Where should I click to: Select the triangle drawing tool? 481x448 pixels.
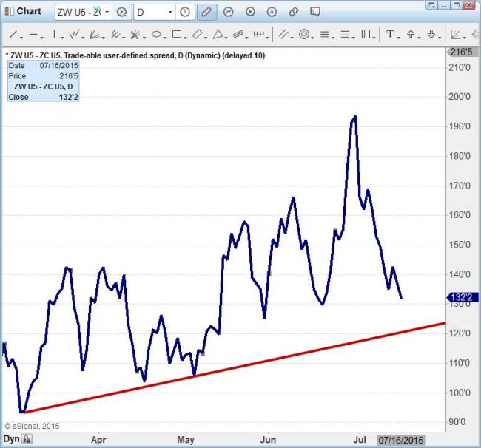coord(218,34)
